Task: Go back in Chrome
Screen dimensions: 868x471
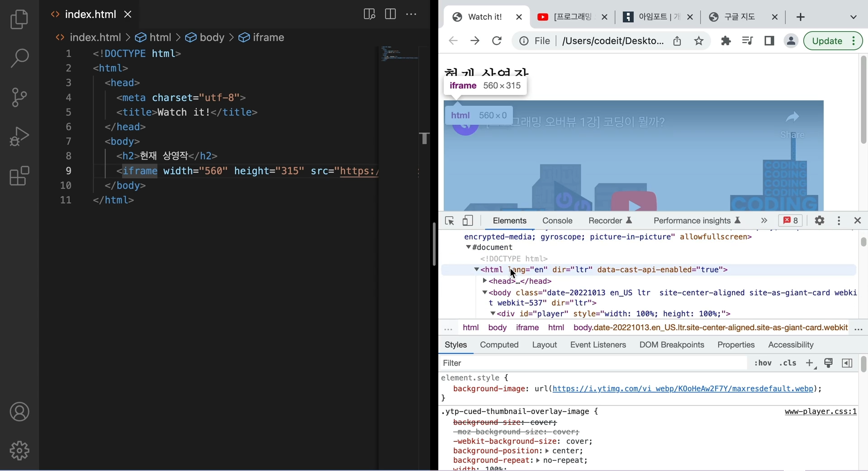Action: (453, 41)
